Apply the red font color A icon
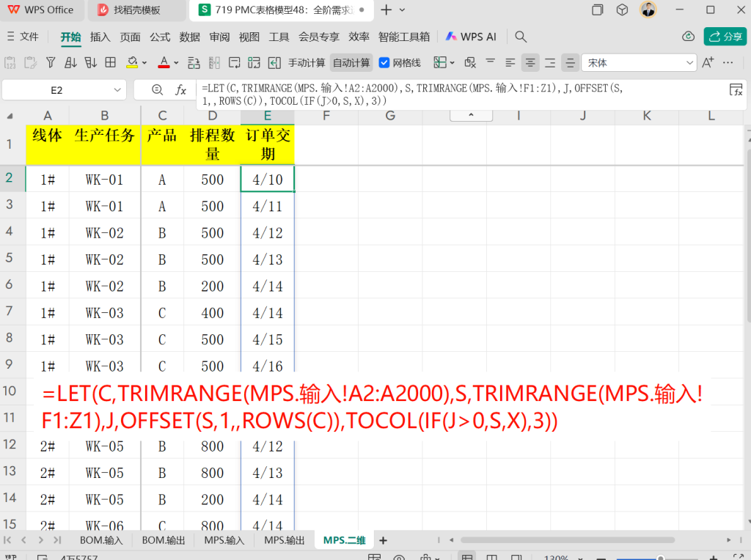751x560 pixels. [164, 63]
